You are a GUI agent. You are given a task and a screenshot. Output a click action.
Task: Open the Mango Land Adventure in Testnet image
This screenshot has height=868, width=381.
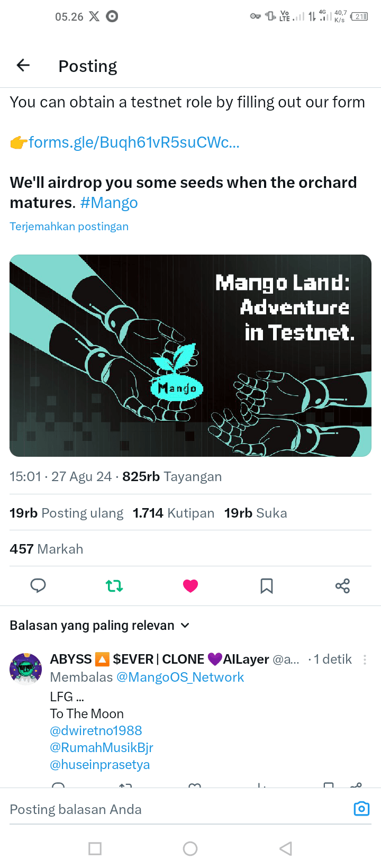click(x=190, y=356)
